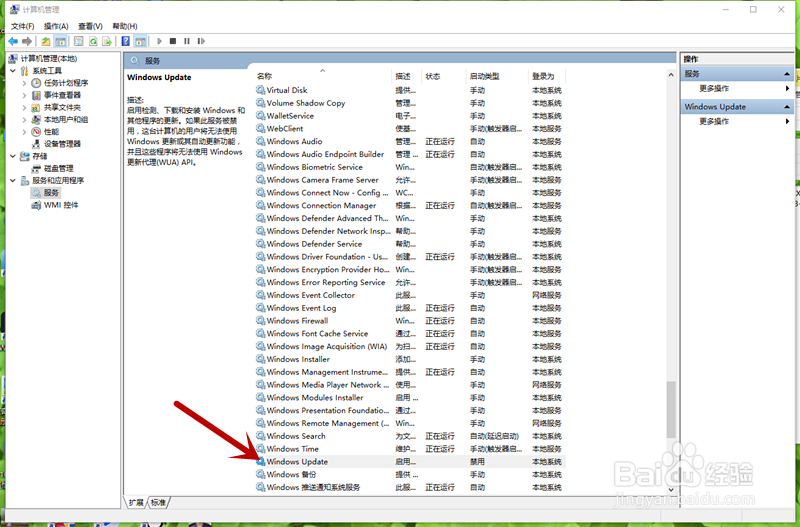Click the Export list toolbar icon

point(107,41)
